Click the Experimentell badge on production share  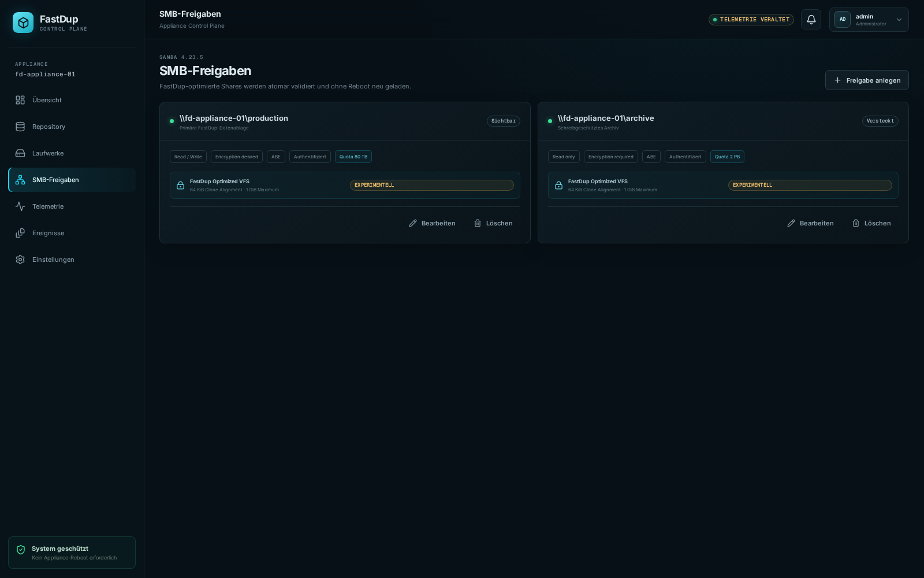coord(432,185)
